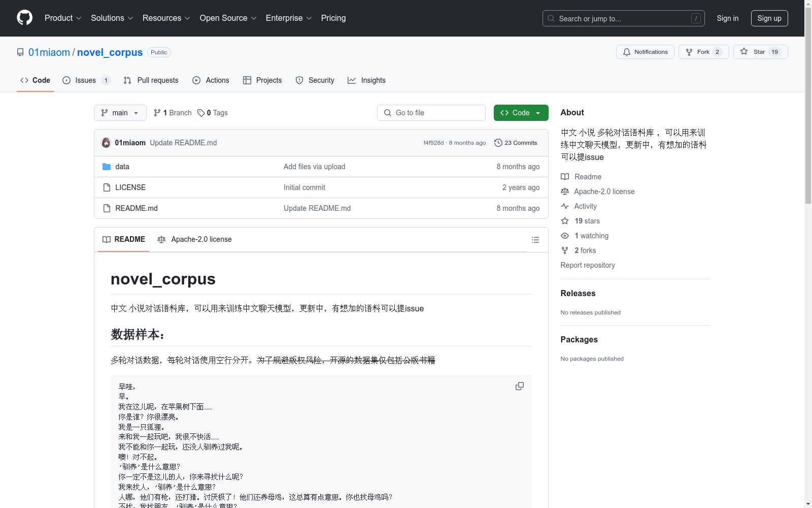The image size is (812, 508).
Task: Click the search magnifier icon in header
Action: pyautogui.click(x=551, y=18)
